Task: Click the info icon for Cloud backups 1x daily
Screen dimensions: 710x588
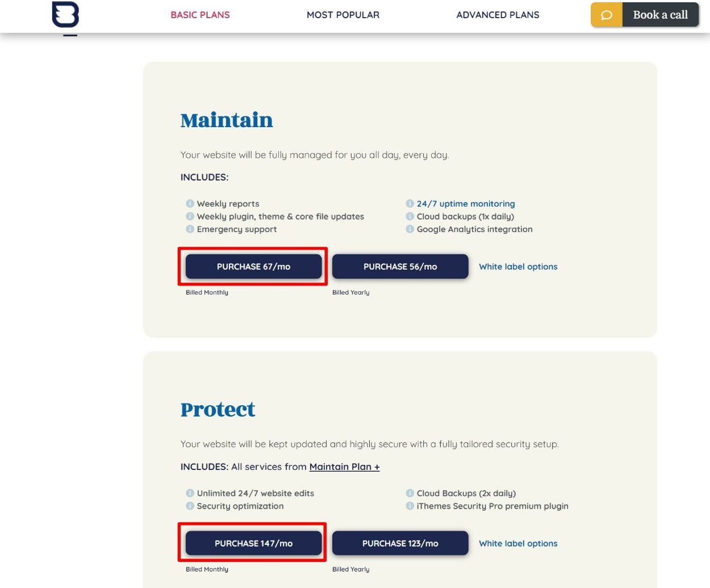Action: pyautogui.click(x=410, y=216)
